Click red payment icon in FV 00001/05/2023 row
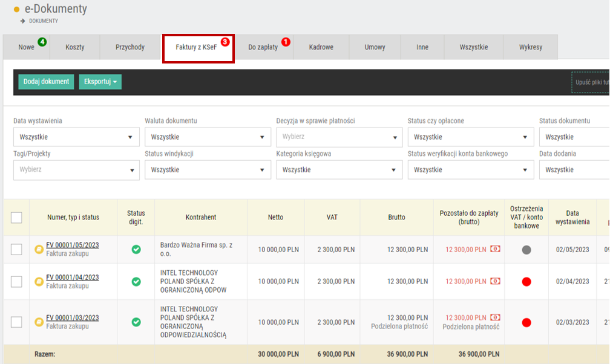Image resolution: width=610 pixels, height=364 pixels. tap(495, 249)
